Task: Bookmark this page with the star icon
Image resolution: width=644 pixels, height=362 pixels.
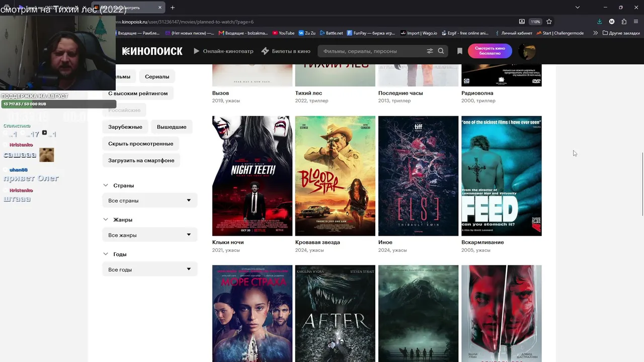Action: coord(549,22)
